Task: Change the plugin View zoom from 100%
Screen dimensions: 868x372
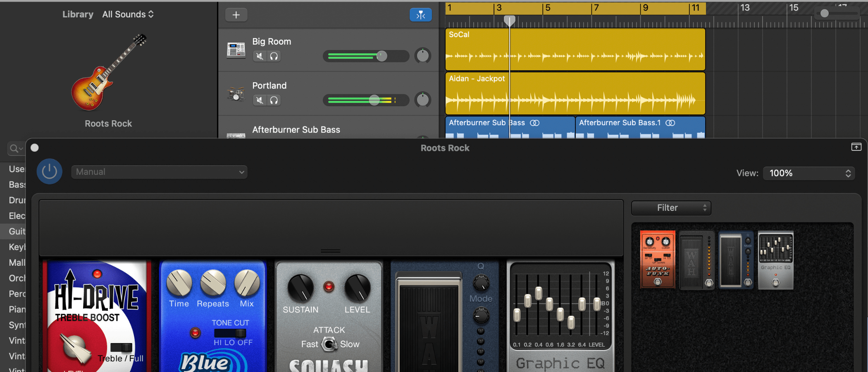Action: [808, 173]
